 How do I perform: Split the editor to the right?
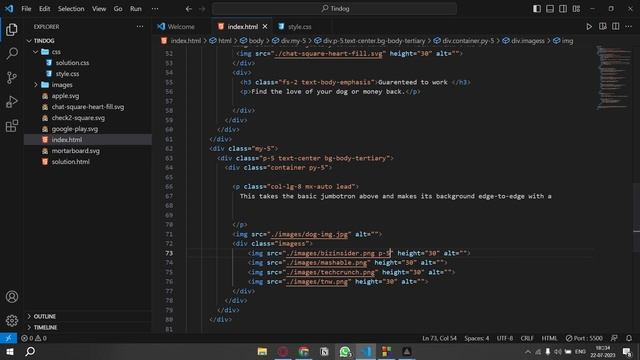(x=616, y=27)
